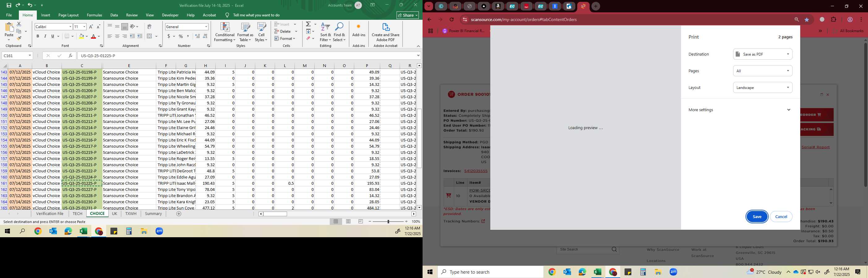Click the Format Painter brush icon
The width and height of the screenshot is (868, 278).
click(x=19, y=38)
